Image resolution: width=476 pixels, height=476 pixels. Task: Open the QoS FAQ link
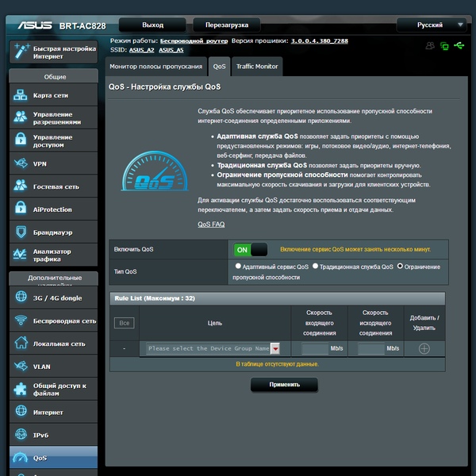[x=211, y=225]
